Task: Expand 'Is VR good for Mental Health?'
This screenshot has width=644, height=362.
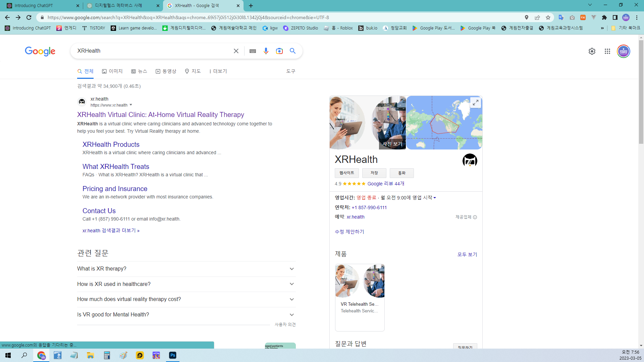Action: [x=186, y=315]
